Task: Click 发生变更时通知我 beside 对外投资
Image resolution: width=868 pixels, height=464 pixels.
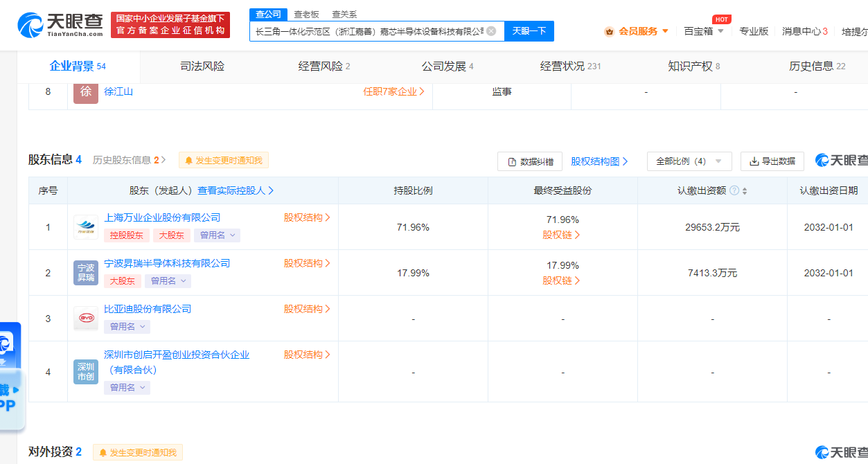Action: click(138, 453)
